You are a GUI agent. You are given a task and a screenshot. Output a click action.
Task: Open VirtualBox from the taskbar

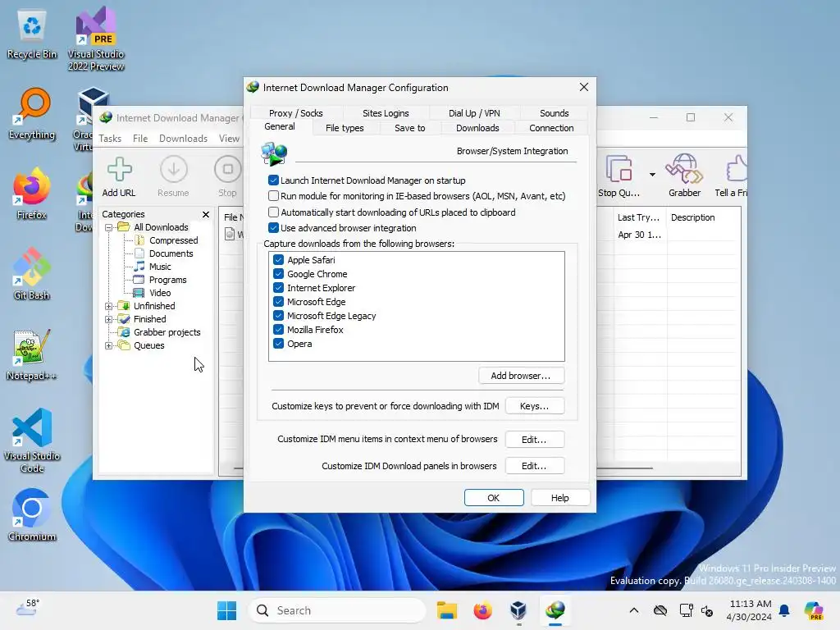tap(518, 610)
